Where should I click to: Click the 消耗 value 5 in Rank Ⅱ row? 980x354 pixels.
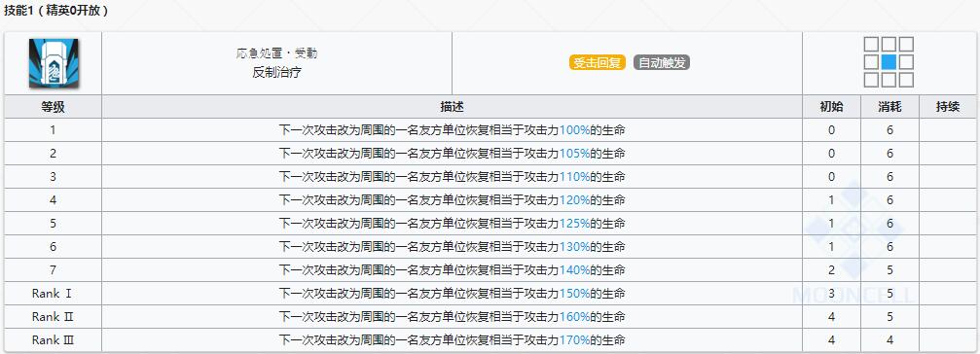click(x=889, y=317)
